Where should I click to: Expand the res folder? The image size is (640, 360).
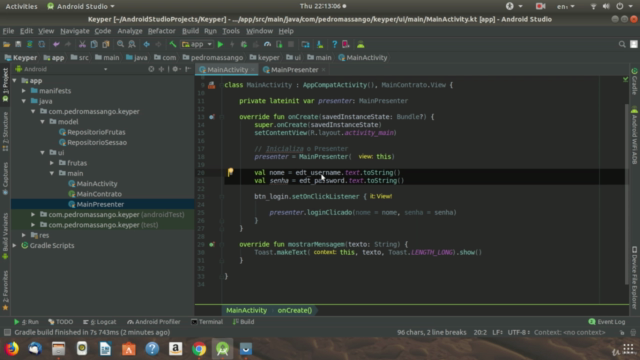click(x=24, y=235)
